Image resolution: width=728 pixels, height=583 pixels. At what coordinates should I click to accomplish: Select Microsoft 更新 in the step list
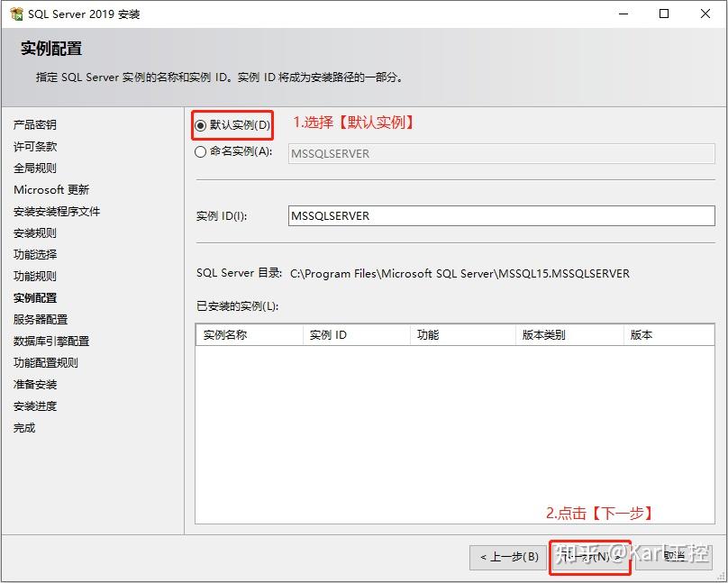tap(51, 190)
